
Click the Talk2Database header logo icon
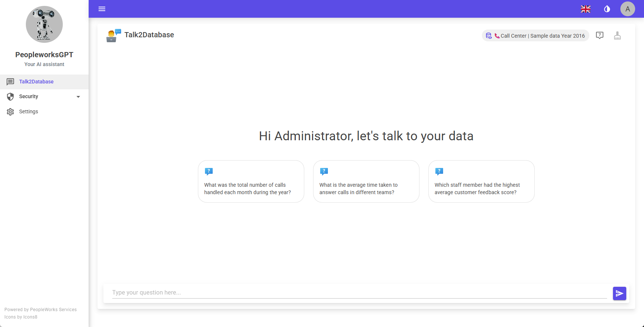pyautogui.click(x=114, y=35)
